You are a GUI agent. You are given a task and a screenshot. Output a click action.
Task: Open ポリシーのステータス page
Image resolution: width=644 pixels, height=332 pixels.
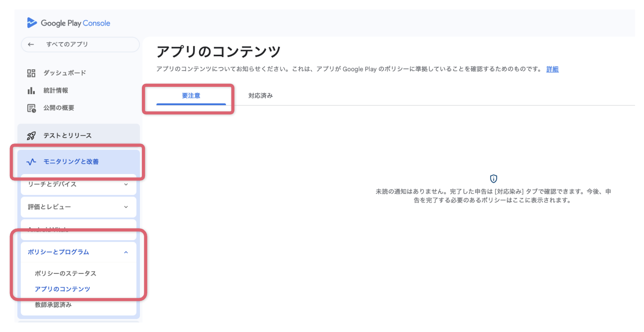(65, 273)
